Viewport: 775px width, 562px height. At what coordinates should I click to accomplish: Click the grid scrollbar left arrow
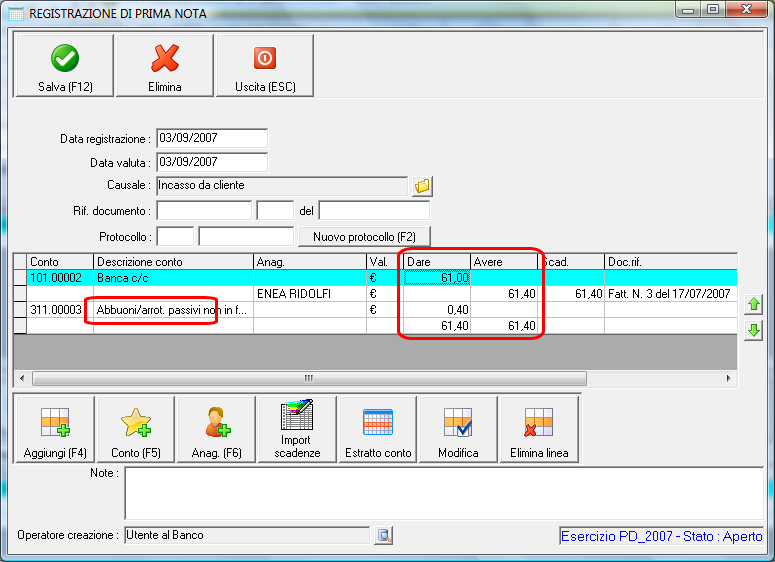pos(22,379)
